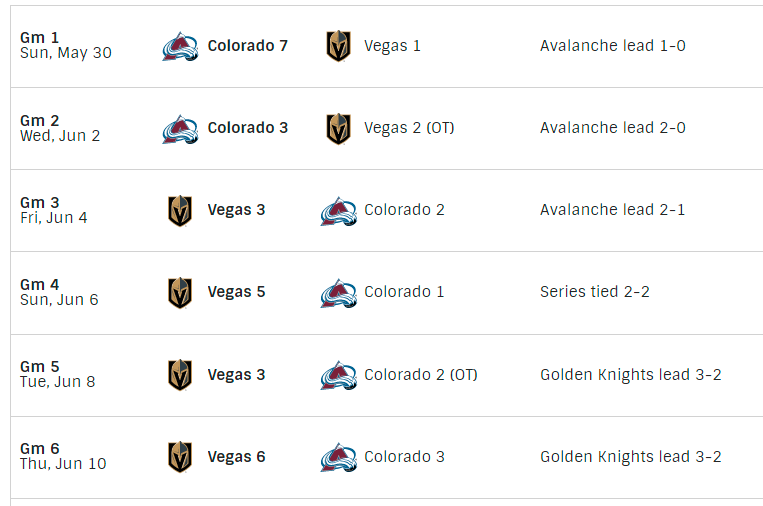Click Golden Knights logo in Game 2 row
This screenshot has width=763, height=506.
pyautogui.click(x=339, y=128)
